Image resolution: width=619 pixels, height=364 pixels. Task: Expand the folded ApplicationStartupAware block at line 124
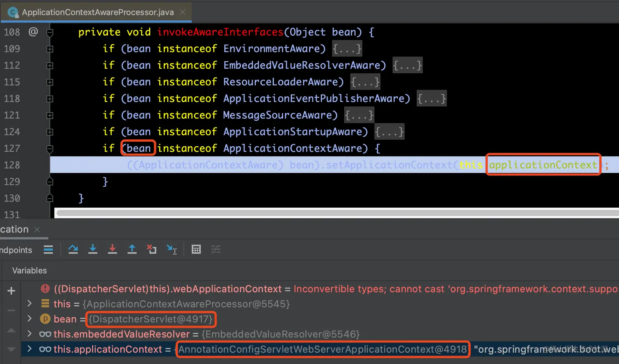pyautogui.click(x=50, y=132)
